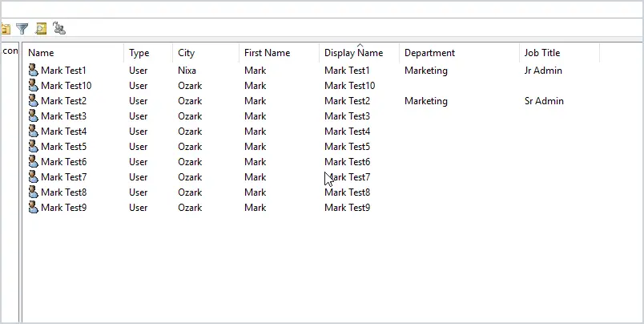Select Mark Test3 in the Name column
Image resolution: width=644 pixels, height=324 pixels.
click(x=63, y=116)
